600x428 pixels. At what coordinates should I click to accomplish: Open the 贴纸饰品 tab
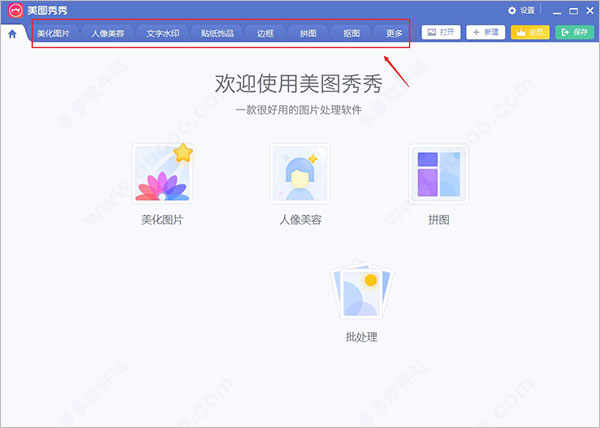[x=217, y=33]
